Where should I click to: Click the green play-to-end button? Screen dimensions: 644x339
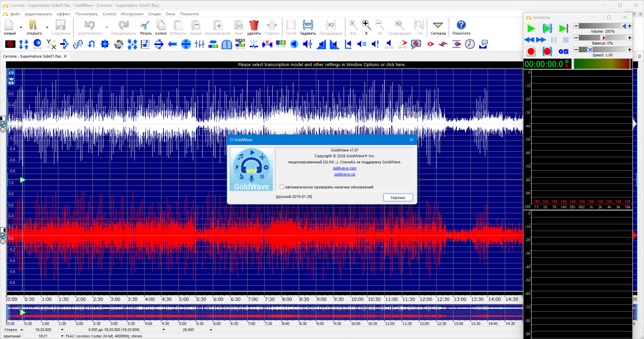point(563,28)
